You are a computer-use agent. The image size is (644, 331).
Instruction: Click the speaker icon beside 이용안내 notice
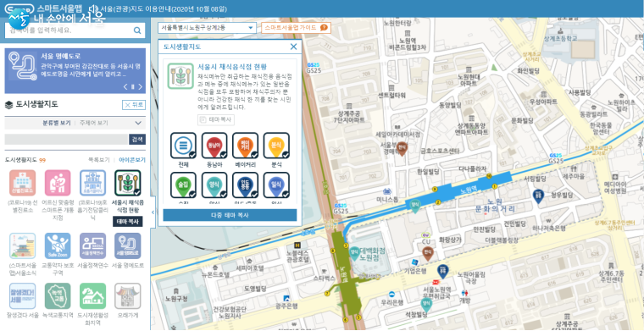click(94, 8)
